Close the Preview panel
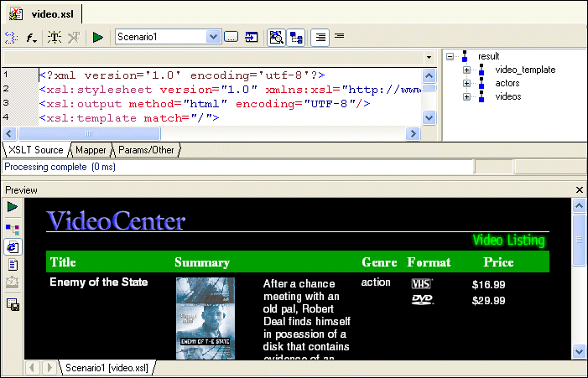This screenshot has height=378, width=588. [579, 190]
